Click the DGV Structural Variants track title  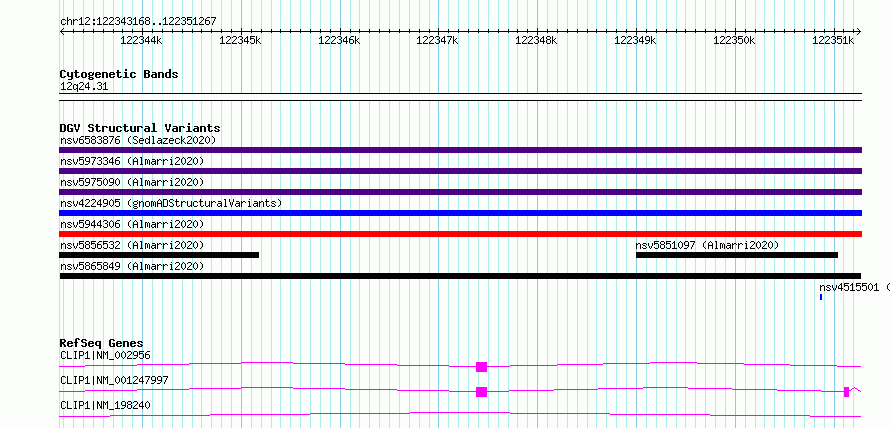140,128
